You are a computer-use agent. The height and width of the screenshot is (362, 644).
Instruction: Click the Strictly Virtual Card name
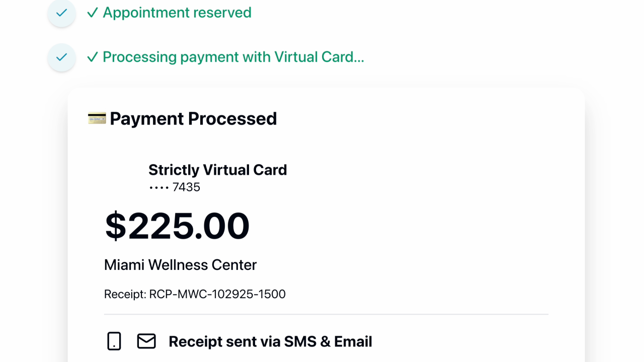pos(217,170)
